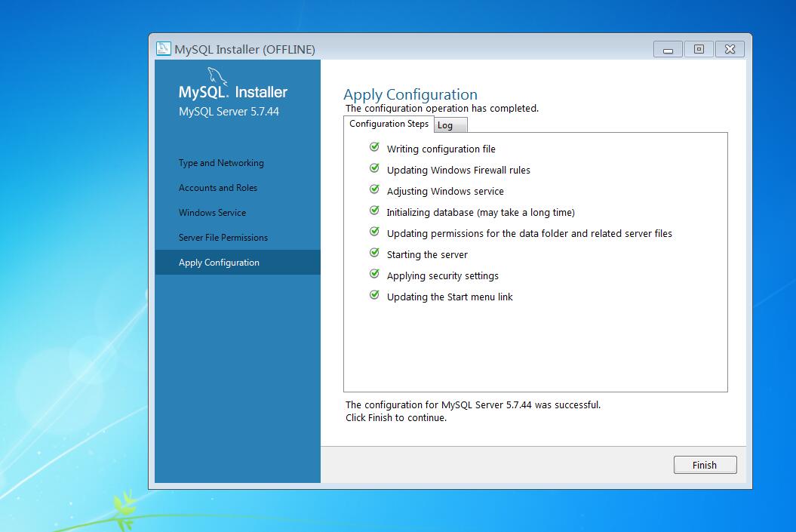Click the MySQL Installer title bar icon

pyautogui.click(x=163, y=49)
